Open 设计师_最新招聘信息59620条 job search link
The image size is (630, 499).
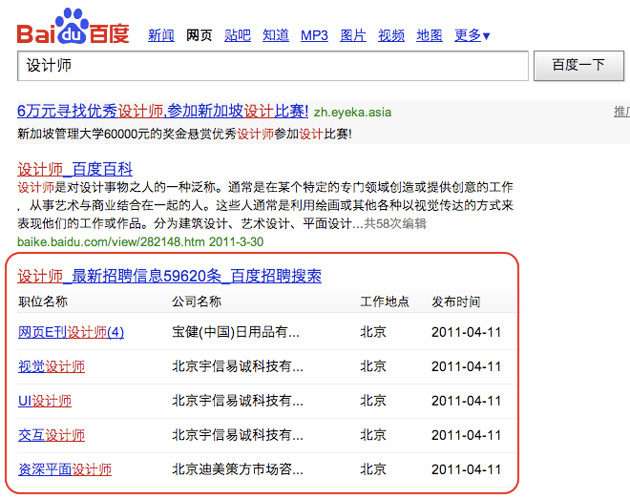point(169,276)
